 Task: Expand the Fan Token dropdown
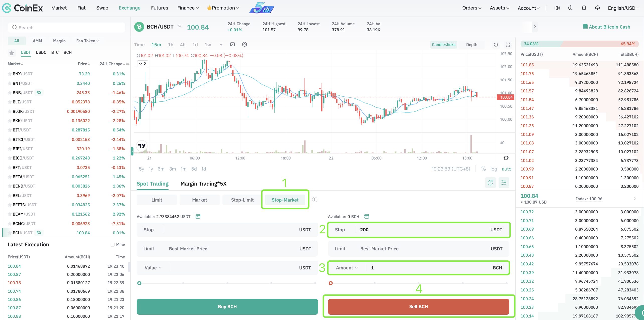[x=88, y=41]
